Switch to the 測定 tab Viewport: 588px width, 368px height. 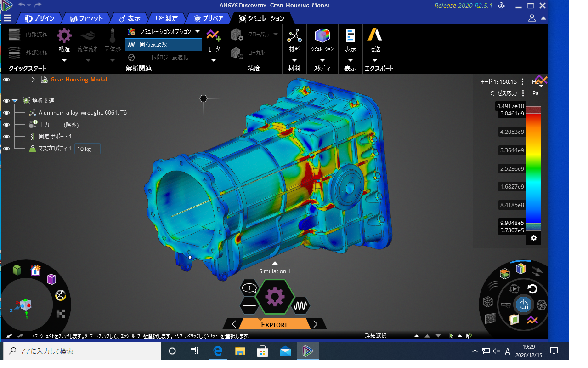tap(167, 18)
